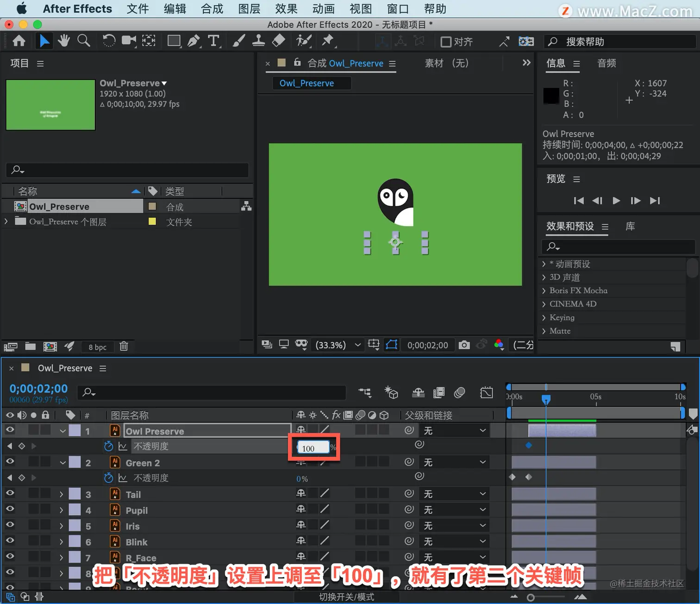Screen dimensions: 700x604
Task: Open the 动画 menu
Action: tap(324, 9)
